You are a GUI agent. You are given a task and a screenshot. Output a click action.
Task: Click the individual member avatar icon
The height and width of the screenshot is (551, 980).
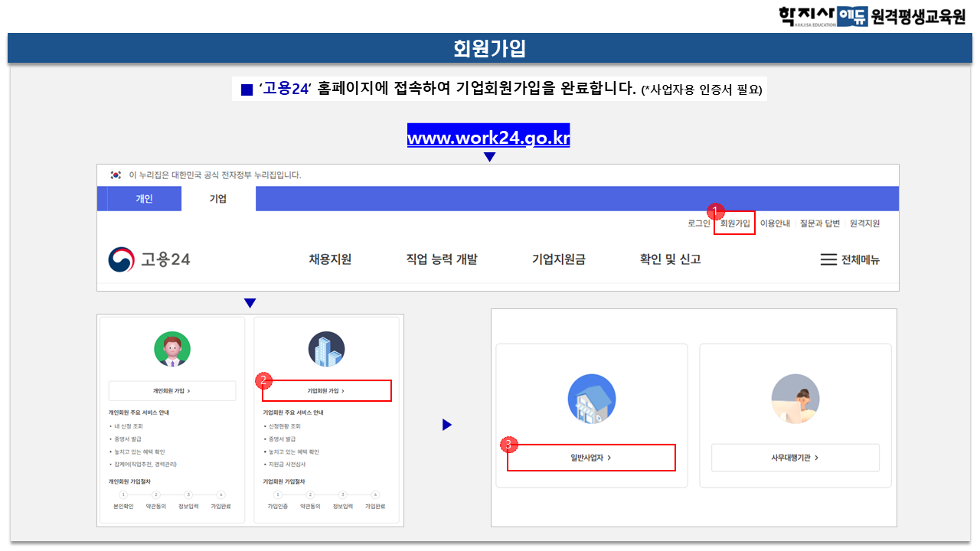point(172,350)
